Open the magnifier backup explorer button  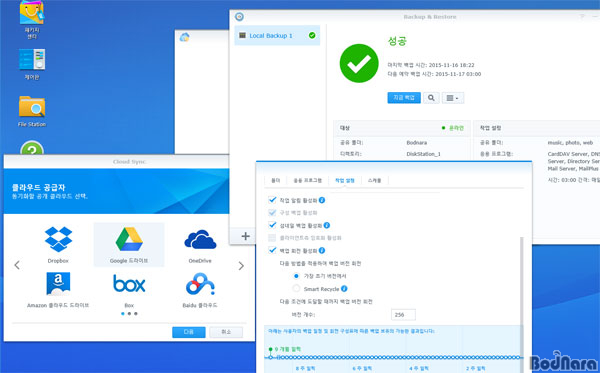tap(431, 98)
